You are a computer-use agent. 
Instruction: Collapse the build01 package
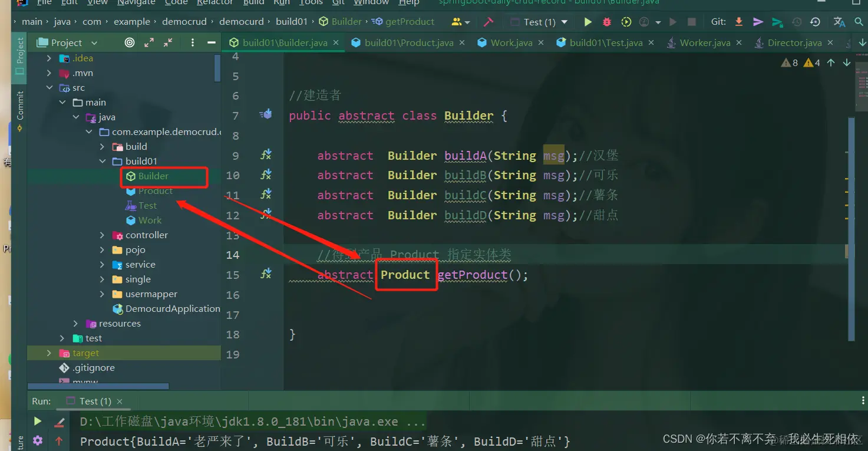coord(102,162)
